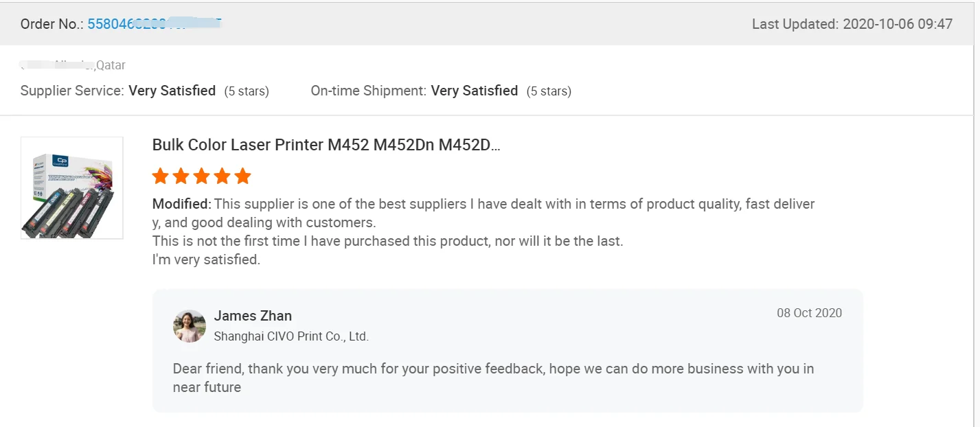980x427 pixels.
Task: Click the Supplier Service Very Satisfied rating
Action: point(172,91)
